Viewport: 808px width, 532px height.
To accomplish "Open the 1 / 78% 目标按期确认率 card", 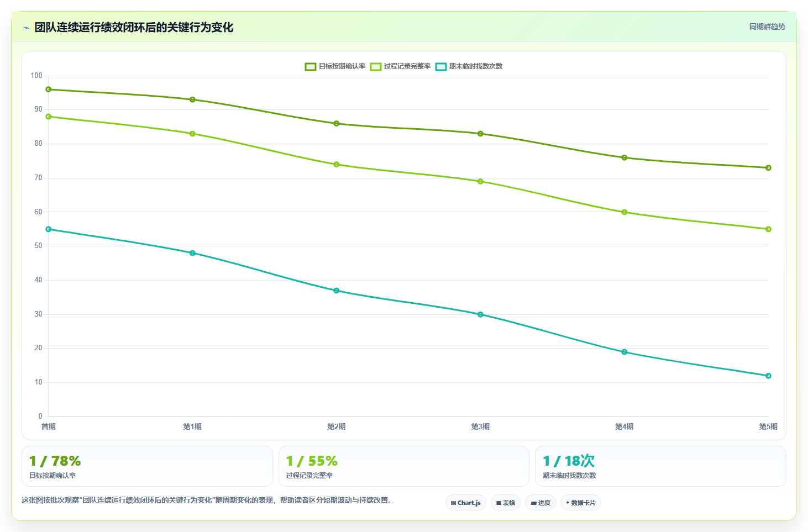I will tap(147, 466).
